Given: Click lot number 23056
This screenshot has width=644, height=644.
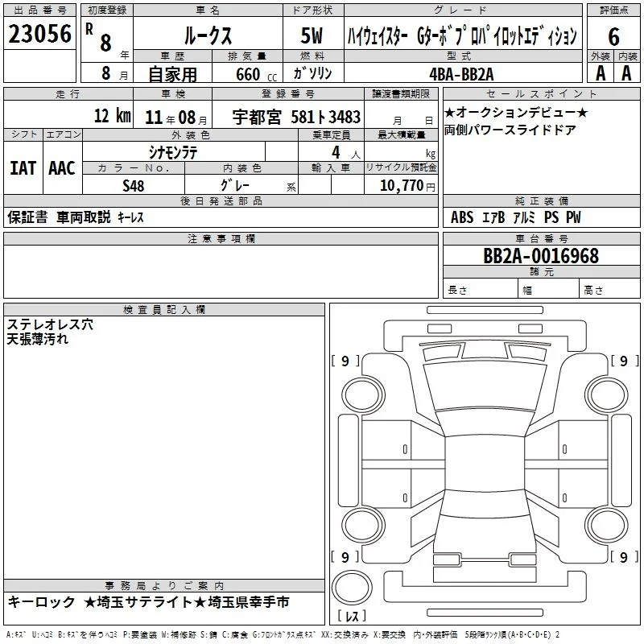Looking at the screenshot, I should click(x=39, y=34).
